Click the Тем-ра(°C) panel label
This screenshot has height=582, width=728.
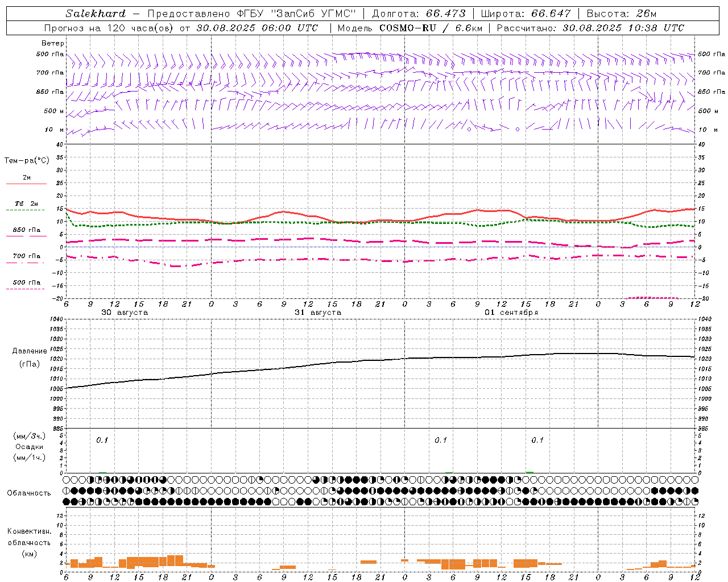tap(27, 161)
